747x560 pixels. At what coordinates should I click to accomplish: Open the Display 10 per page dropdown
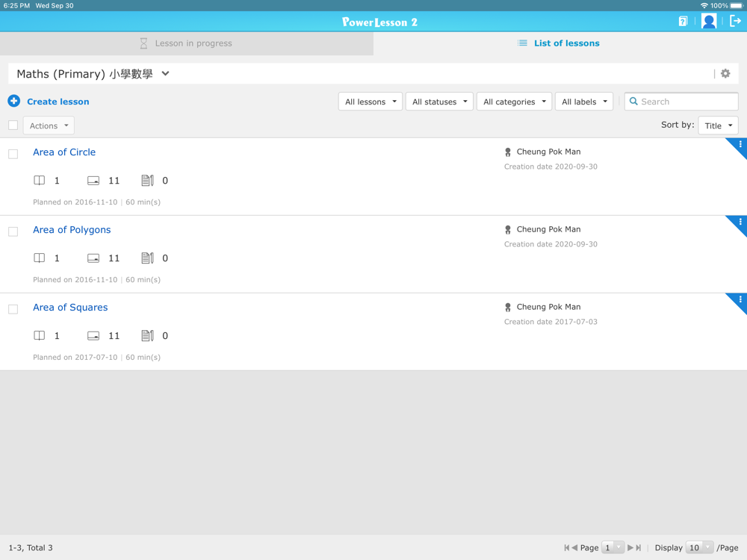(699, 547)
